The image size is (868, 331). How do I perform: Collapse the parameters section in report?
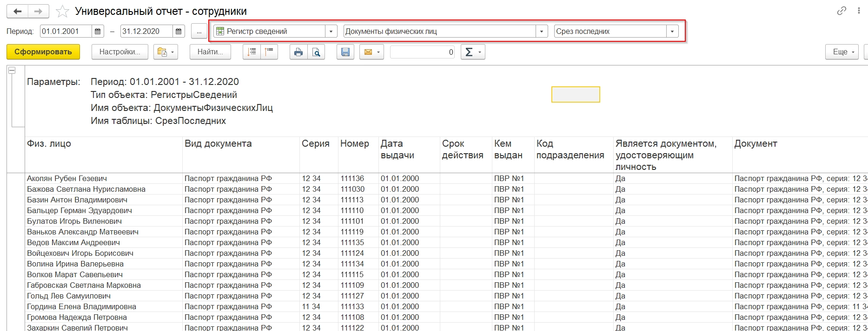12,71
